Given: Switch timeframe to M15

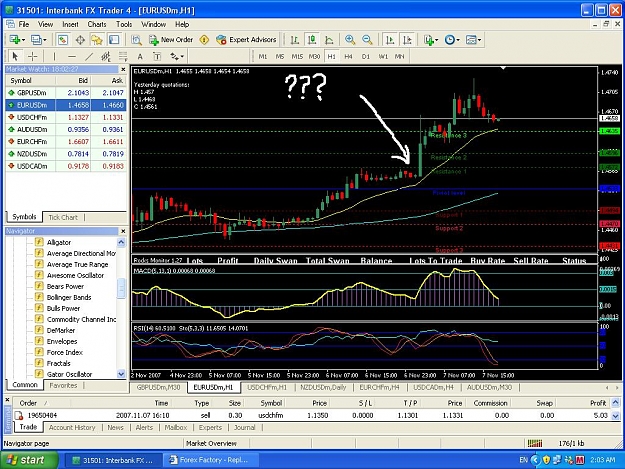Looking at the screenshot, I should (297, 57).
